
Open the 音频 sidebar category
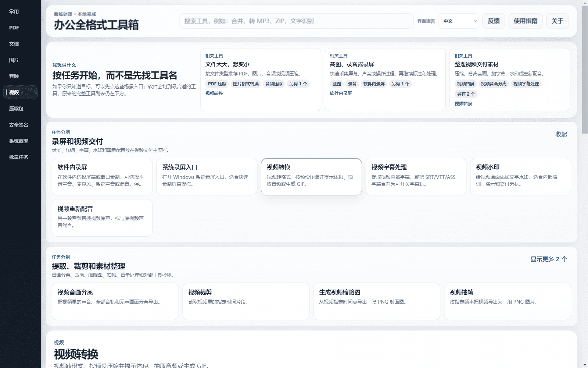coord(21,76)
